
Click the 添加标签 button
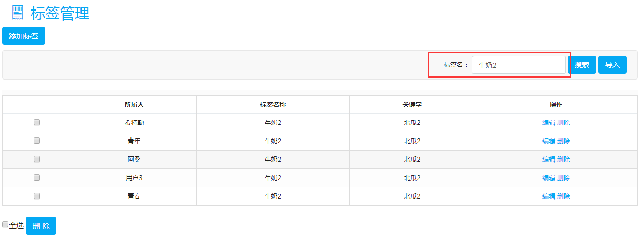coord(24,36)
